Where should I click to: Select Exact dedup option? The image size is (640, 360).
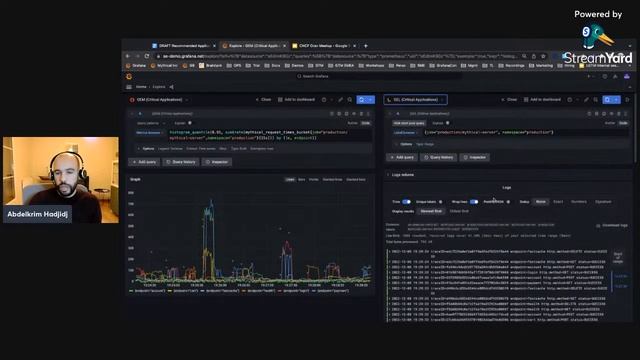(x=558, y=202)
